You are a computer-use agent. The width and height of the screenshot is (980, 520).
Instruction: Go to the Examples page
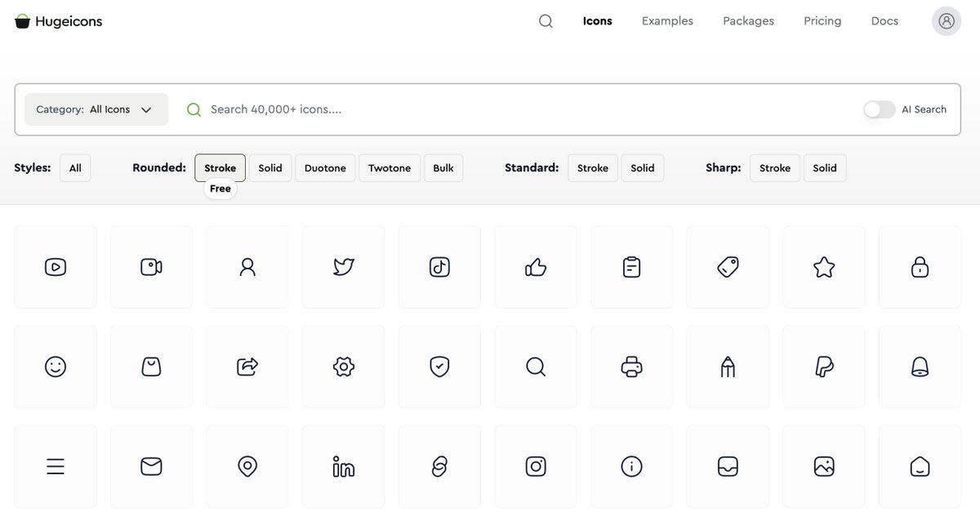click(667, 21)
